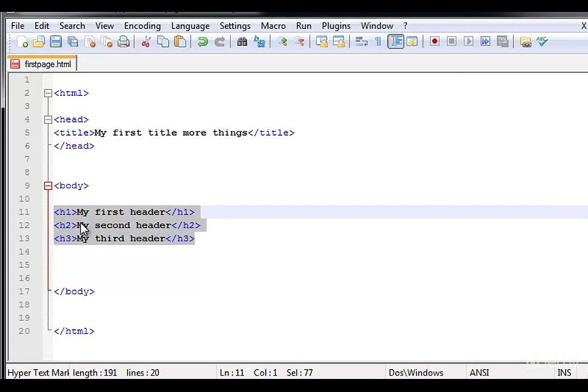Screen dimensions: 588x392
Task: Open the Replace dialog icon
Action: point(259,41)
